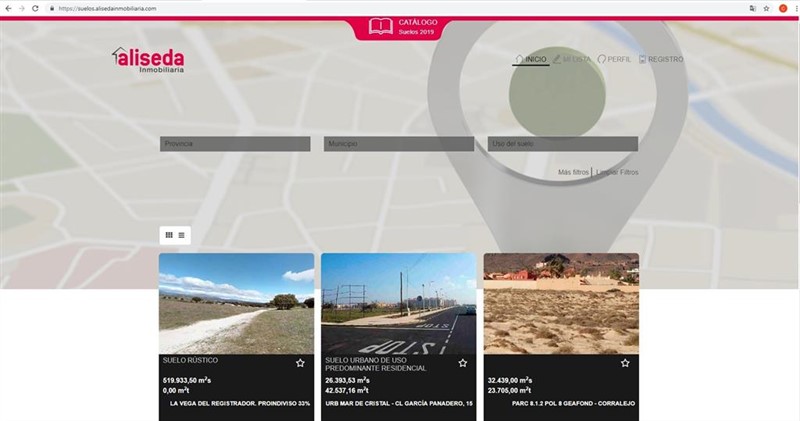
Task: Favorite the Suelo Rústico listing star
Action: tap(300, 363)
